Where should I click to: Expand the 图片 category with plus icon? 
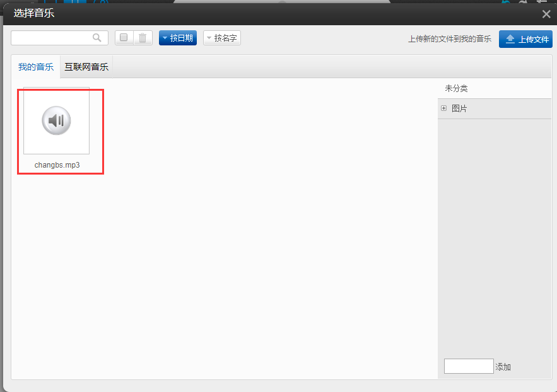tap(444, 108)
